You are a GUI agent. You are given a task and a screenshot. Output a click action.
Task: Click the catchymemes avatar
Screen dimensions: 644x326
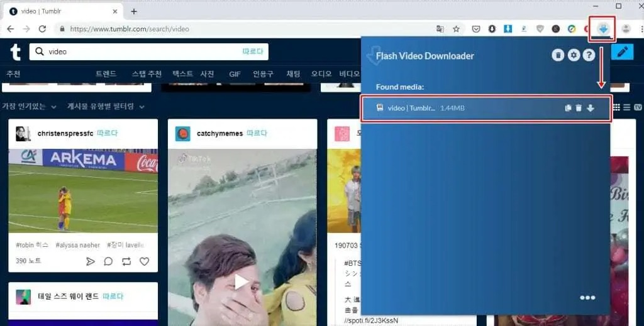tap(183, 134)
